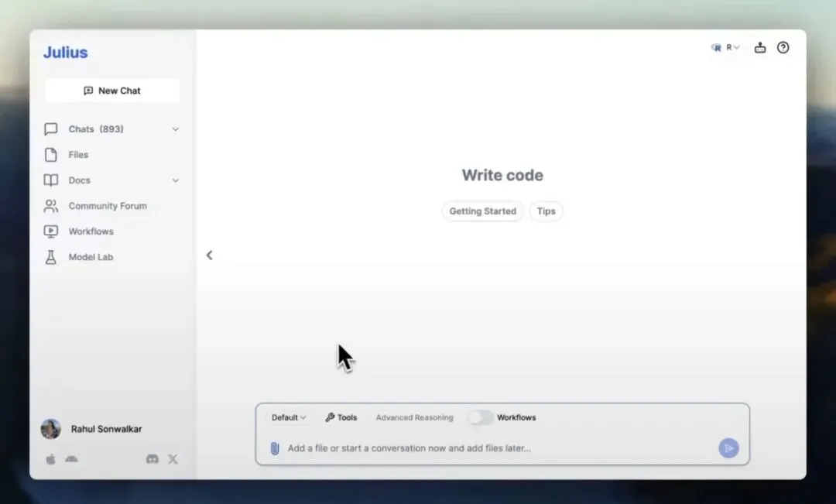Attach a file with paperclip icon
Screen dimensions: 836x504
click(x=275, y=448)
